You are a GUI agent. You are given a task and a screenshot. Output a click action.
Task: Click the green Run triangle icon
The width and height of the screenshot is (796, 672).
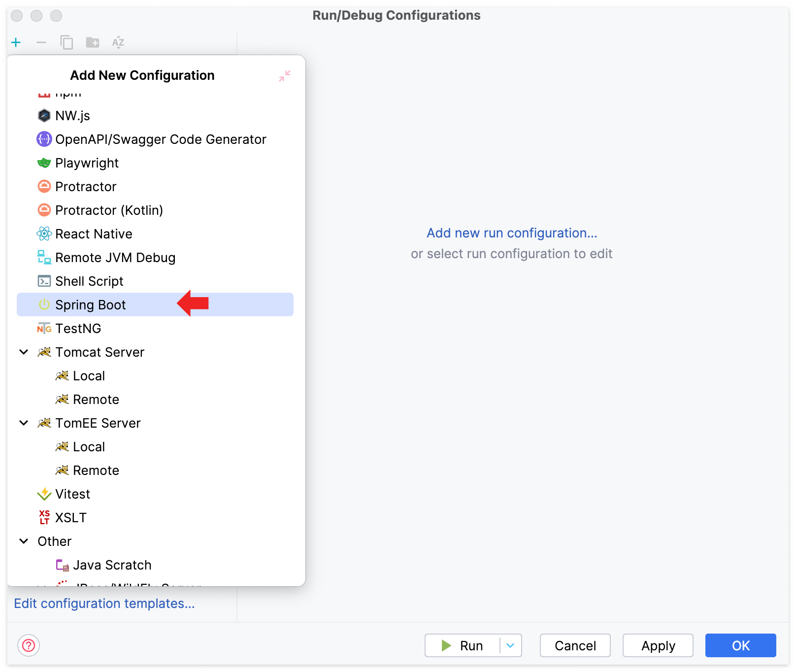447,645
